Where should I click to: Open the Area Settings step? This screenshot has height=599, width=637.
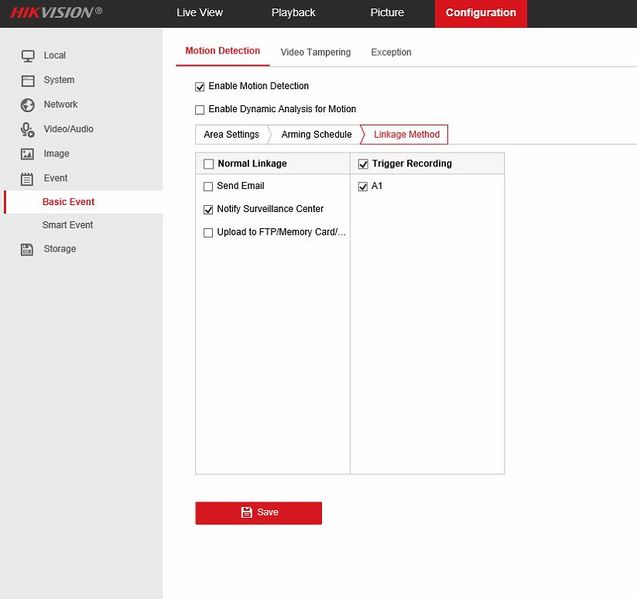tap(232, 135)
